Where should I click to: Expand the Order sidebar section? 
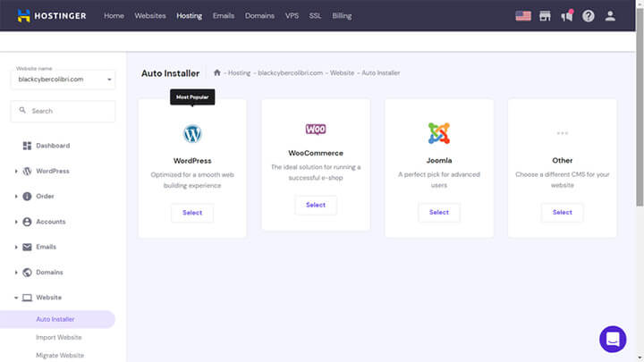(16, 196)
